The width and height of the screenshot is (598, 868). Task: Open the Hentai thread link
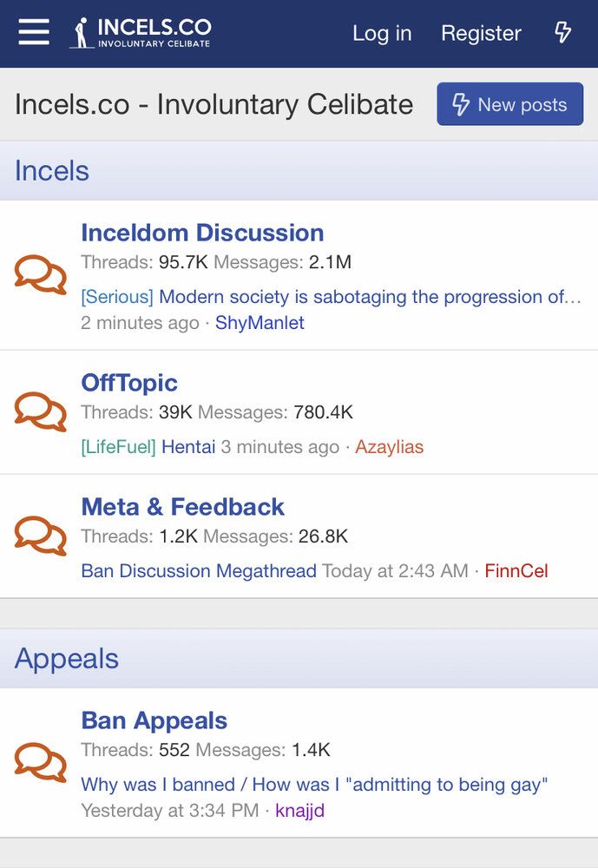click(188, 447)
